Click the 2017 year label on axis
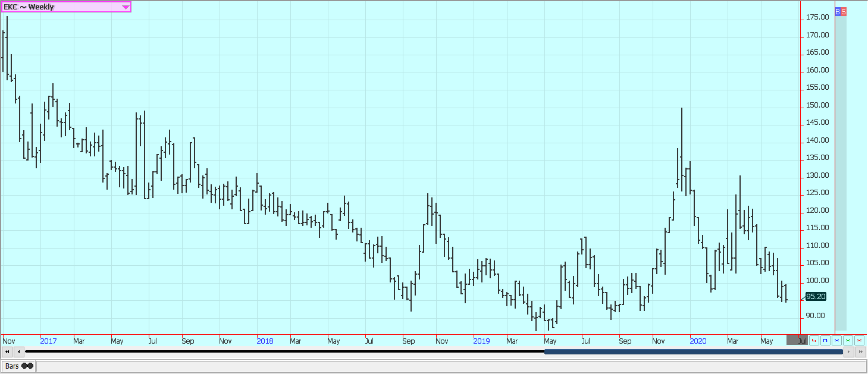 [x=48, y=341]
